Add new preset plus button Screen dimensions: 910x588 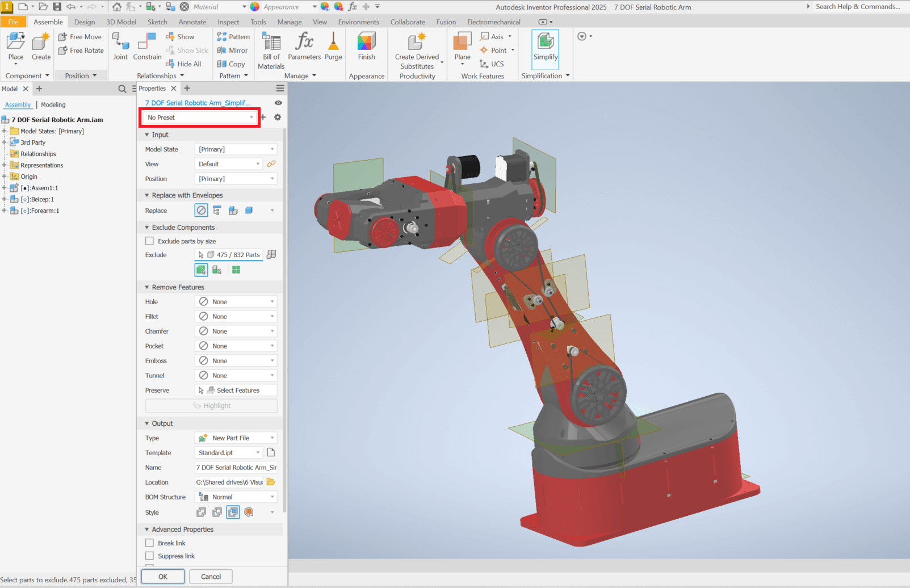click(x=263, y=117)
